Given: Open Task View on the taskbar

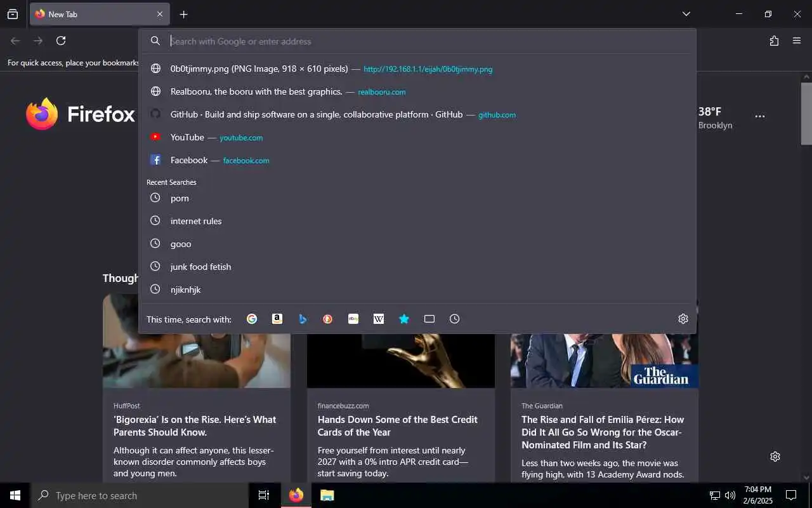Looking at the screenshot, I should pyautogui.click(x=264, y=495).
